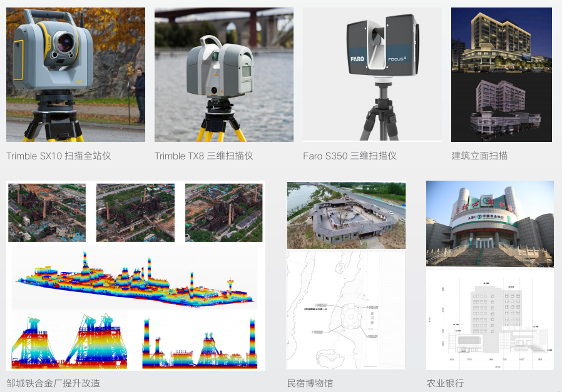The height and width of the screenshot is (392, 562).
Task: Open the Trimble SX10 scanning total station photo
Action: (x=76, y=74)
